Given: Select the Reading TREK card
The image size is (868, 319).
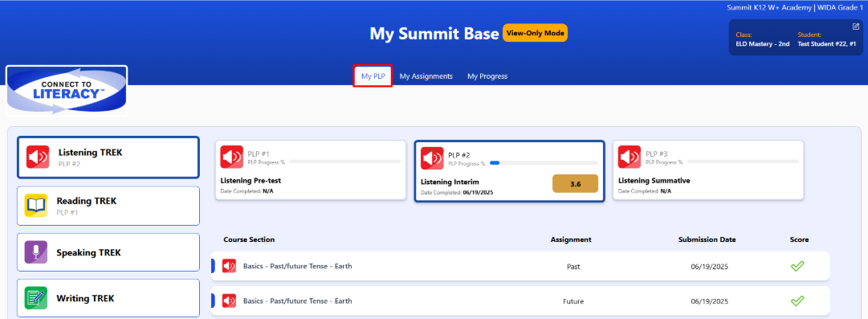Looking at the screenshot, I should point(108,206).
